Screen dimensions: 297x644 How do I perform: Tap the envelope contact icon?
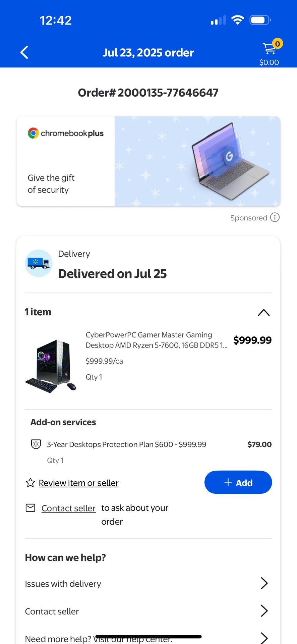click(31, 508)
